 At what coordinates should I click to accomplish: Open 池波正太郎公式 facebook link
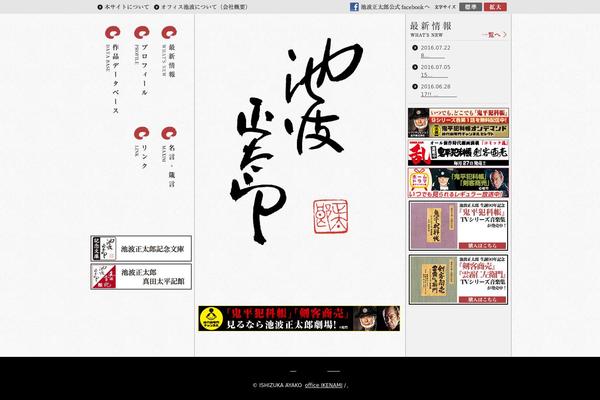395,7
